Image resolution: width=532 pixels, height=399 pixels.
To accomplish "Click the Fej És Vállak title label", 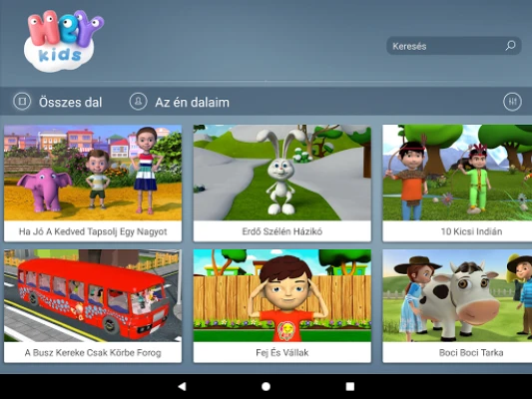I will [281, 352].
